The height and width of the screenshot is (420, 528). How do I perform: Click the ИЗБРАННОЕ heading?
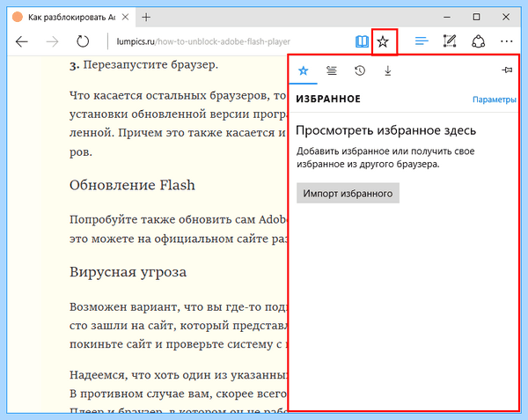click(328, 99)
